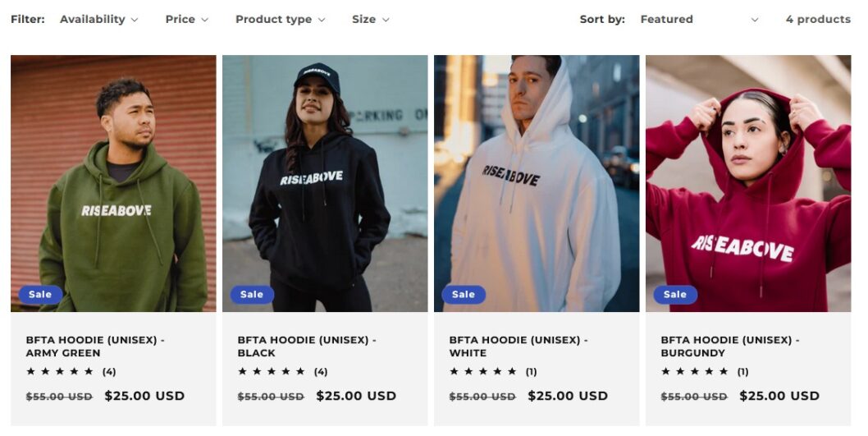868x436 pixels.
Task: Open the Price filter dropdown
Action: (x=186, y=19)
